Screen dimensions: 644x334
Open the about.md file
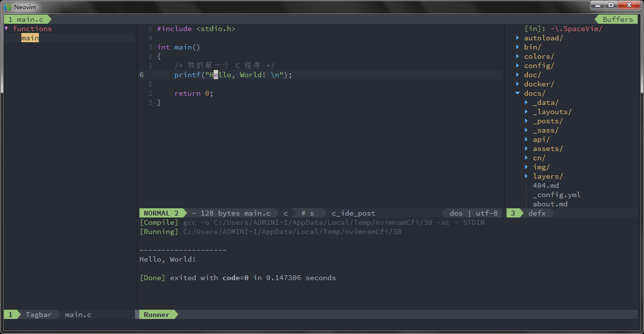[x=550, y=204]
